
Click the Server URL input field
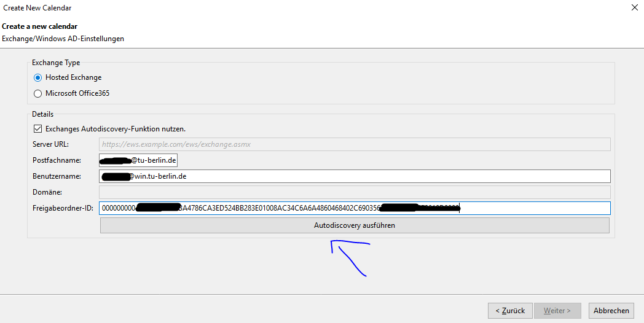pos(355,144)
